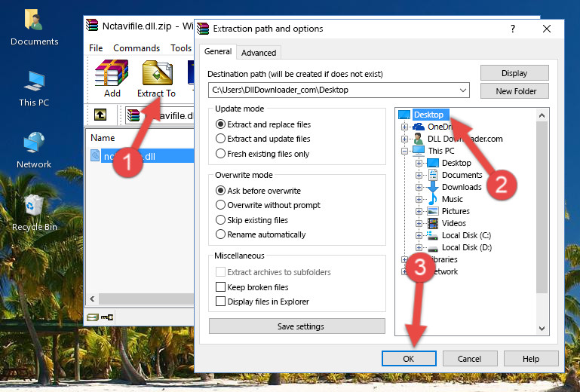This screenshot has height=392, width=580.
Task: Click folder tree scroll up arrow
Action: point(542,115)
